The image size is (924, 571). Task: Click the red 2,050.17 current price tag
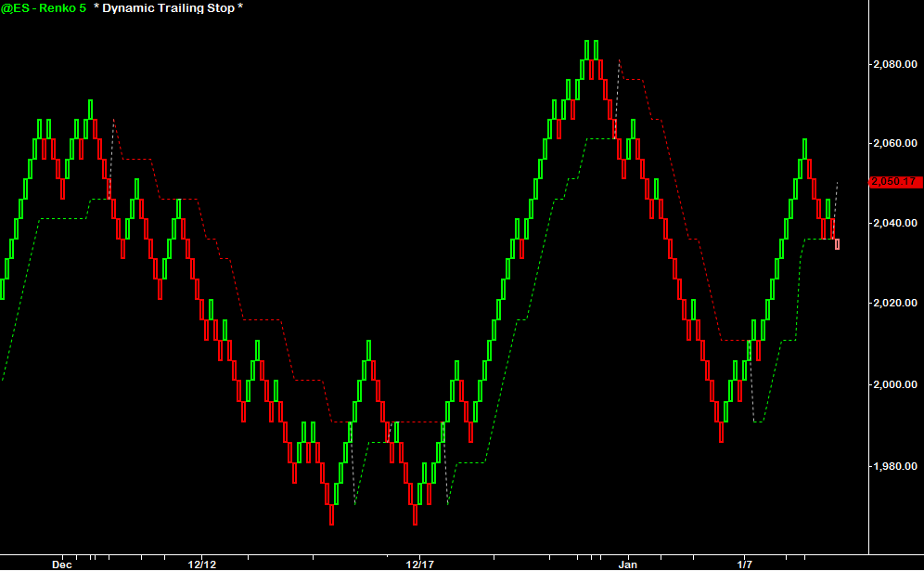893,182
